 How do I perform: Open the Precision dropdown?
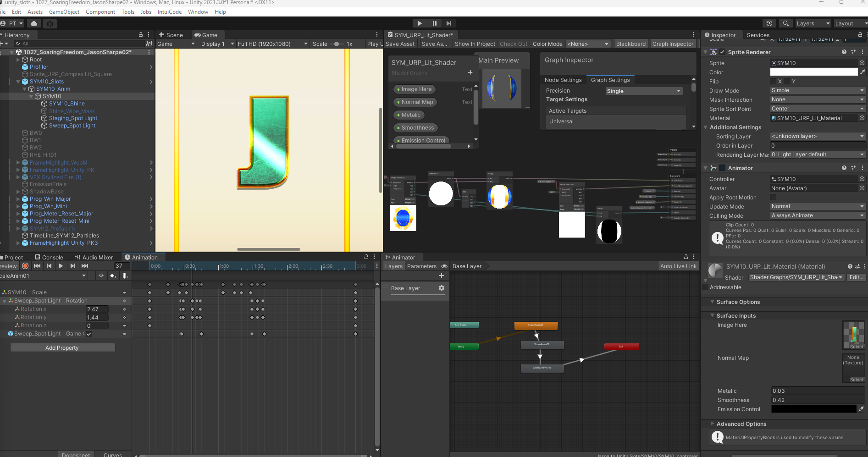click(x=644, y=91)
